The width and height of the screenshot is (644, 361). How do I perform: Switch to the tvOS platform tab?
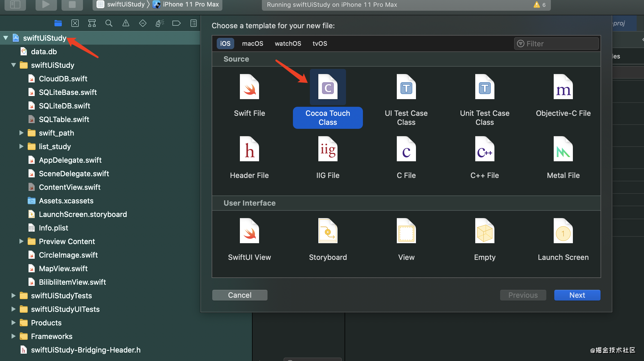coord(320,44)
